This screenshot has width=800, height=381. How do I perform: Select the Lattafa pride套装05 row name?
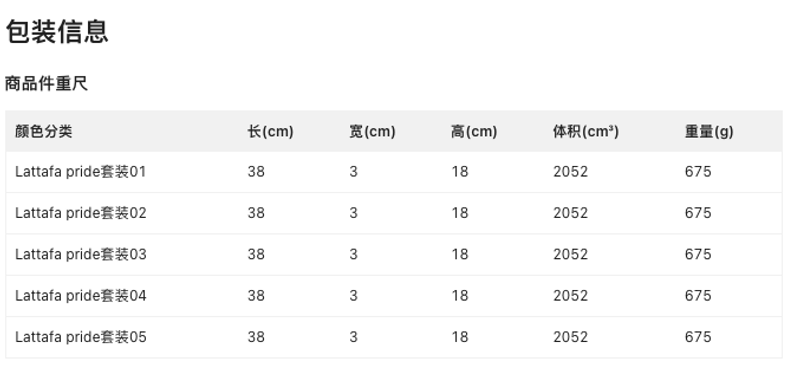[x=81, y=337]
